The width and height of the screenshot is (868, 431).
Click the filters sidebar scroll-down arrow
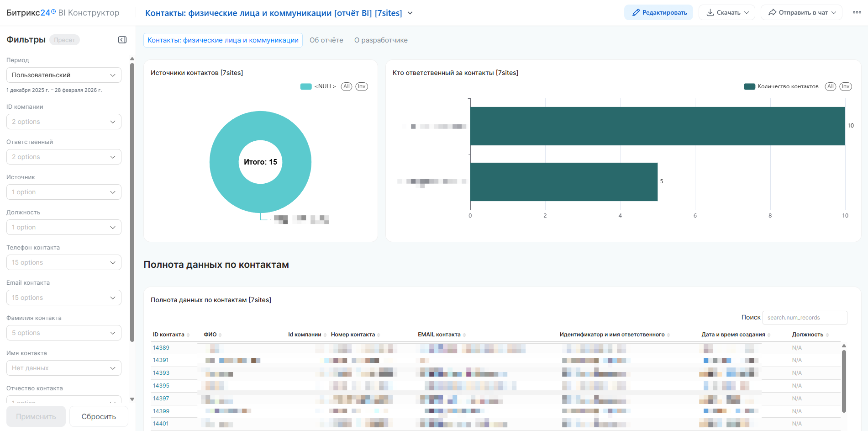(132, 399)
